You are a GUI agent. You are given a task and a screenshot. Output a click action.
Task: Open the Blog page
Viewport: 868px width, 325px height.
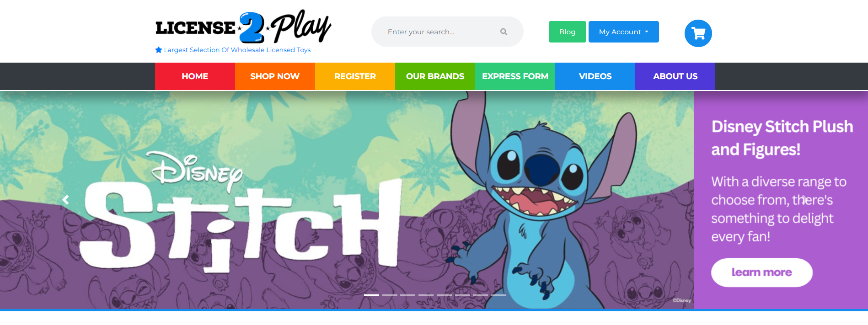click(567, 32)
